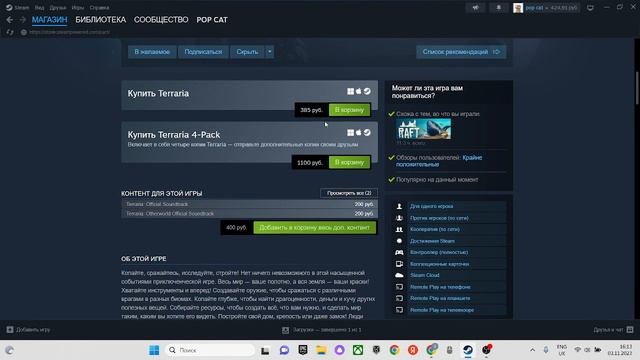Open the pop cat account dropdown
Screen dimensions: 640x360
click(551, 8)
